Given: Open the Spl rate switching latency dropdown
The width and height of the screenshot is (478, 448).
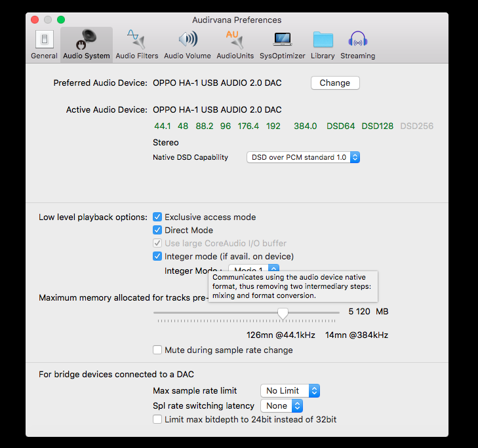Looking at the screenshot, I should pos(281,405).
